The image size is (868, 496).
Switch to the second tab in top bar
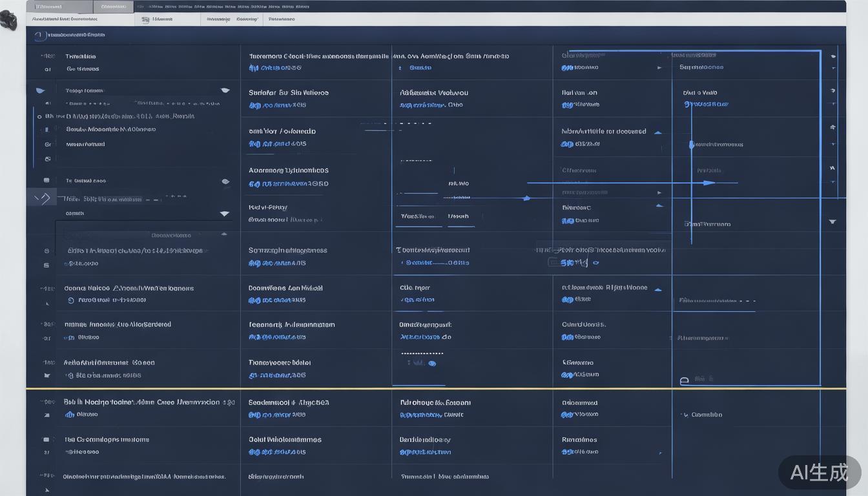point(114,6)
